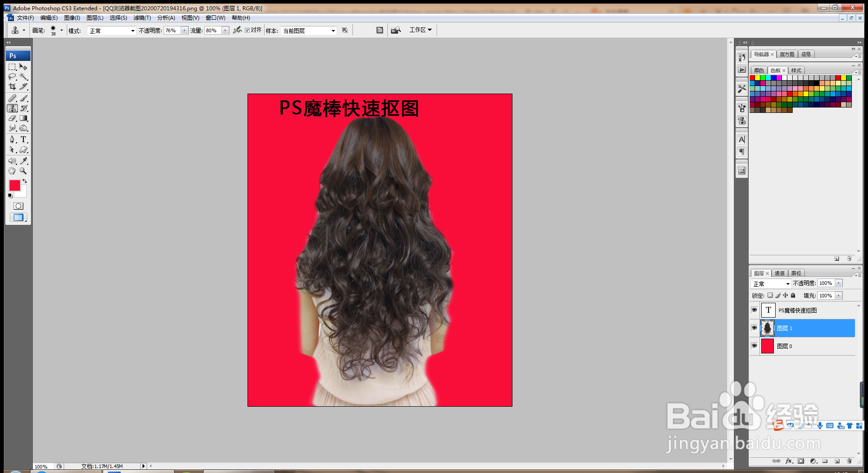Select the Lasso tool
Viewport: 868px width, 473px height.
click(12, 77)
